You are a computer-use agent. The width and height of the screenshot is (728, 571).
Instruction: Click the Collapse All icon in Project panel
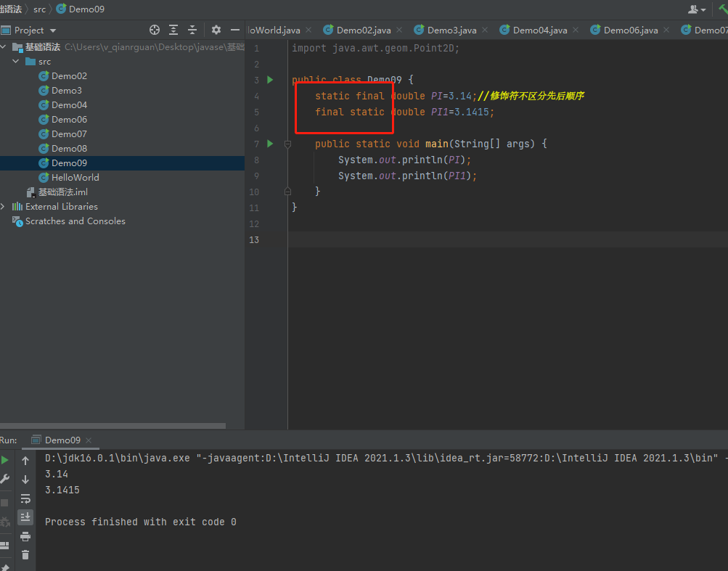coord(192,30)
